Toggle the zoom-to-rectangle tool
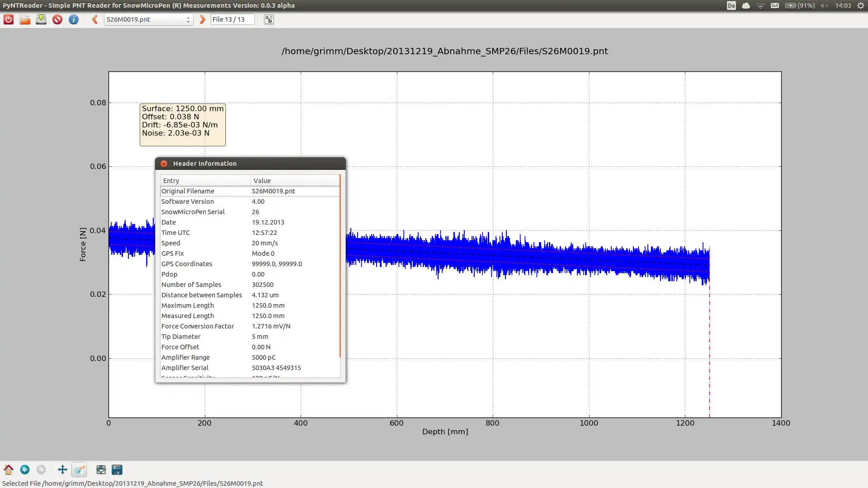 (x=79, y=470)
